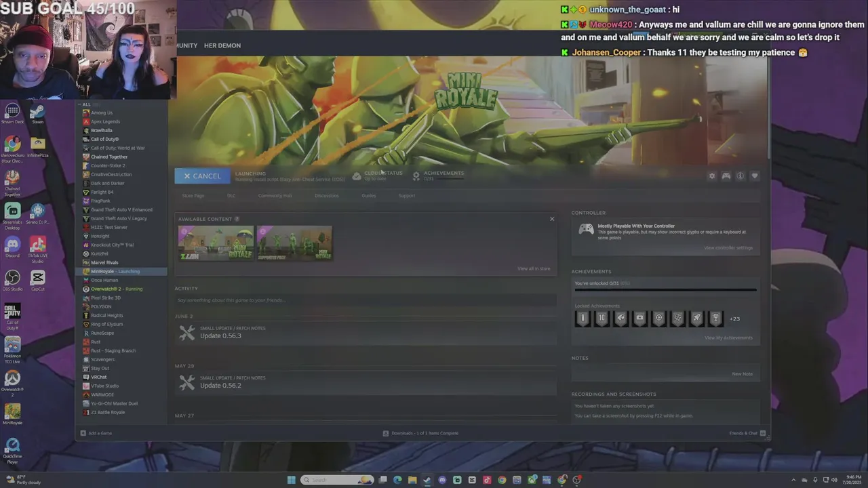
Task: Open CapCut desktop shortcut
Action: point(38,281)
